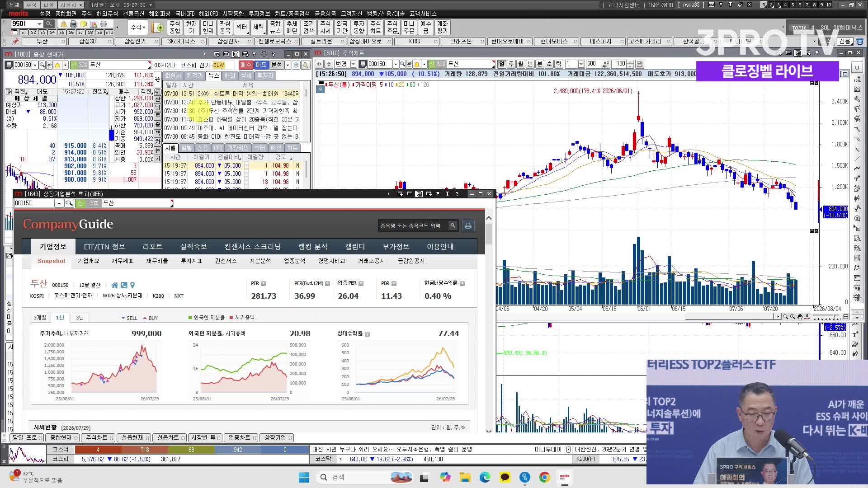Click the phone icon in 두산 company info
The width and height of the screenshot is (868, 488).
coord(124,285)
